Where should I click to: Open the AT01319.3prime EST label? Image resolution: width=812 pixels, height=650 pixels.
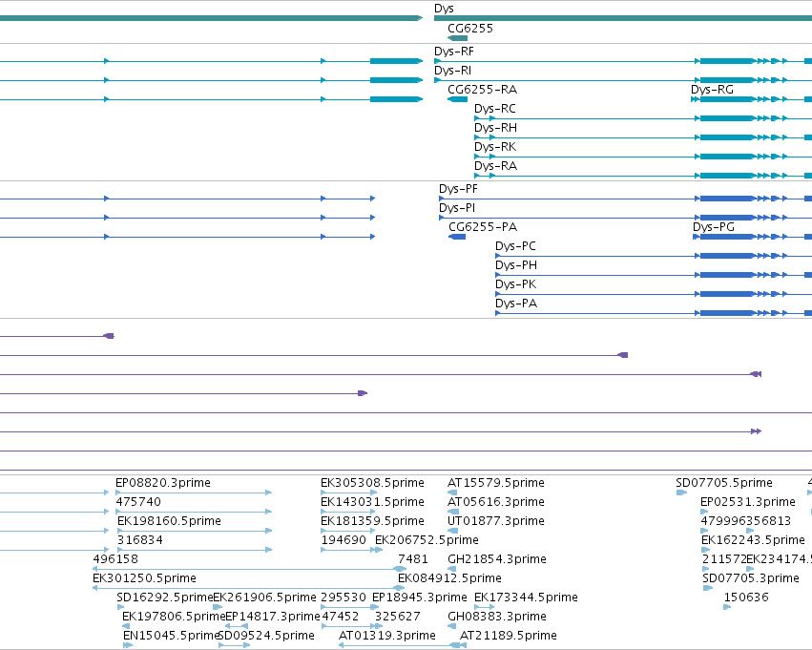[x=387, y=637]
